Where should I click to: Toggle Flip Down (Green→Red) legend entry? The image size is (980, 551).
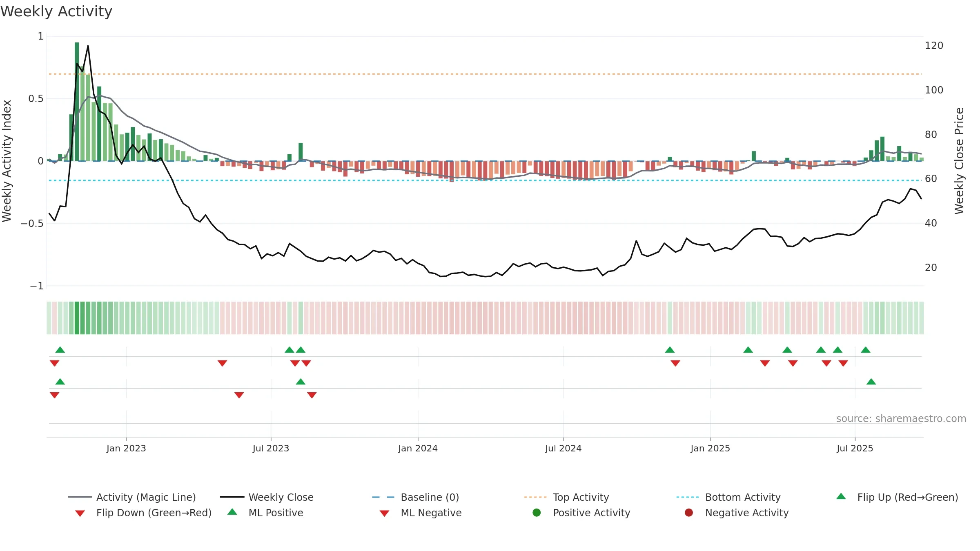tap(143, 513)
